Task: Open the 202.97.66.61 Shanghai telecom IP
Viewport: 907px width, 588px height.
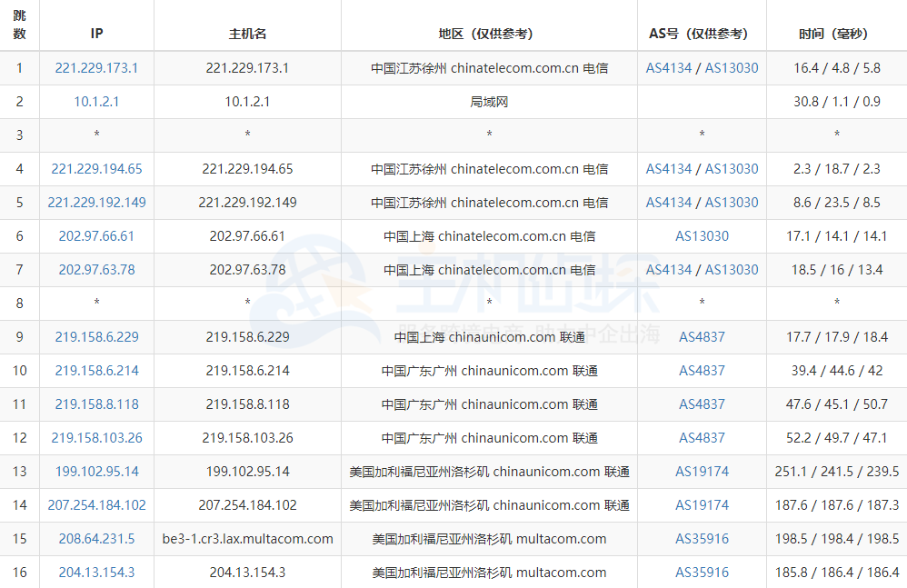Action: [95, 235]
